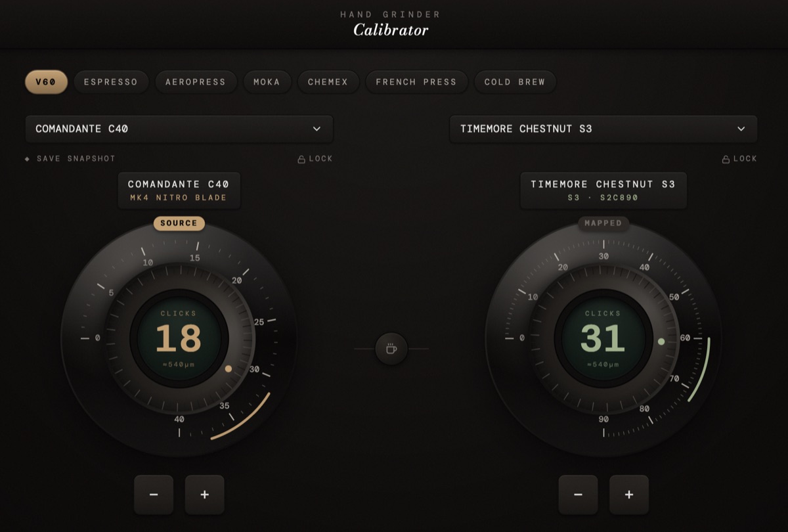788x532 pixels.
Task: Click the green range arc on Timemore dial
Action: click(703, 372)
